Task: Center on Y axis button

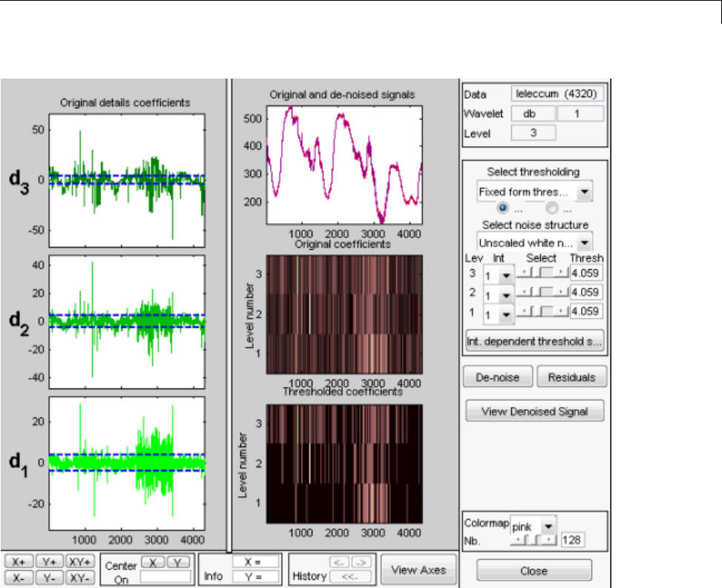Action: coord(178,562)
